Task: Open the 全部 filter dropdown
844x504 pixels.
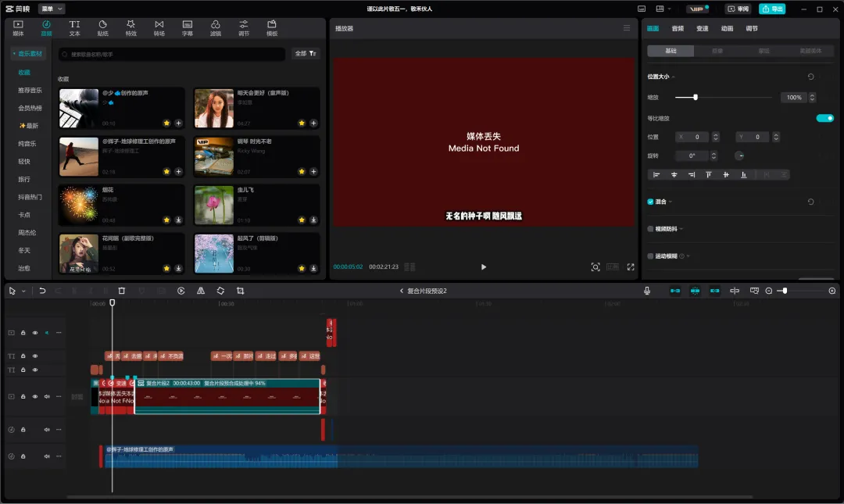Action: click(306, 54)
